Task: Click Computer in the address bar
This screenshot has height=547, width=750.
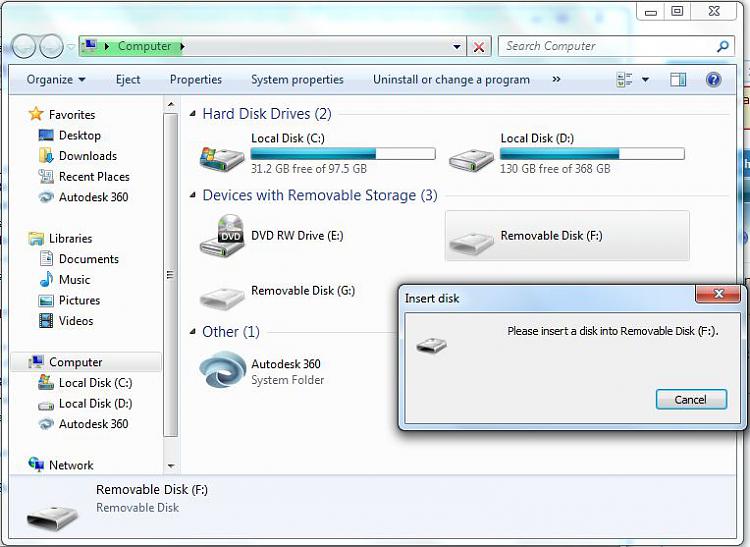Action: pyautogui.click(x=144, y=46)
